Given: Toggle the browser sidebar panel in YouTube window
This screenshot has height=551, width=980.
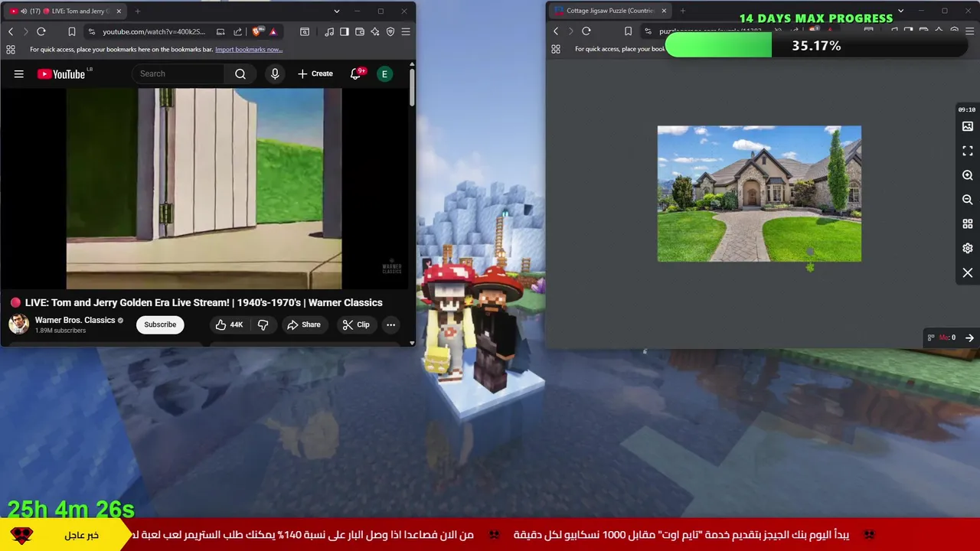Looking at the screenshot, I should click(345, 31).
